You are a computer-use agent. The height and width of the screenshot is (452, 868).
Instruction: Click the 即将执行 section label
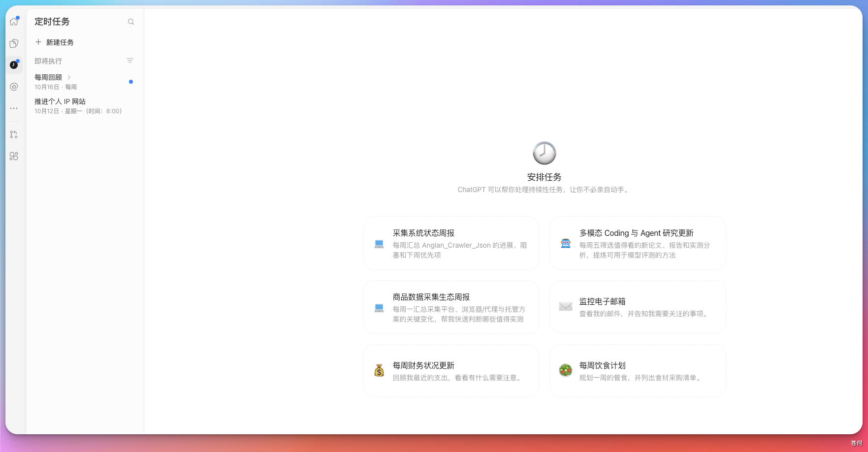(48, 61)
